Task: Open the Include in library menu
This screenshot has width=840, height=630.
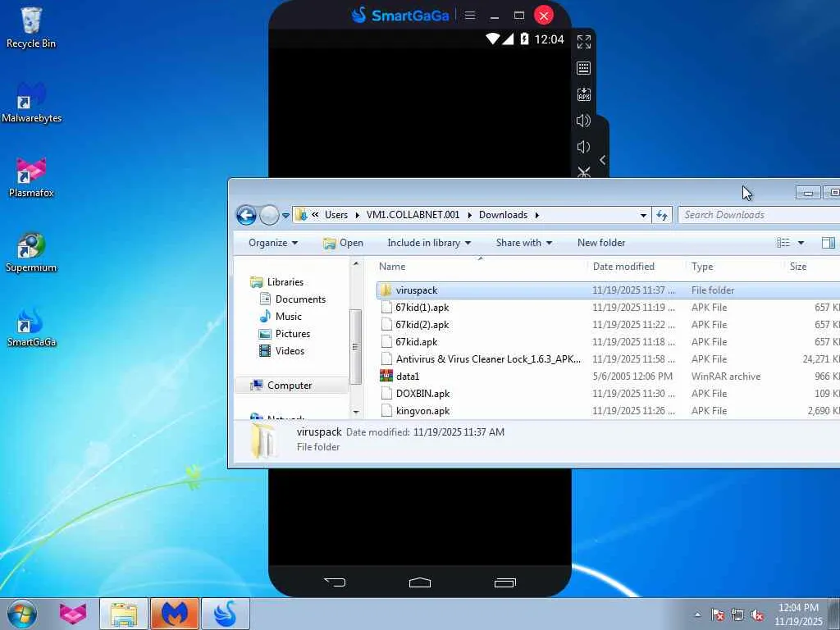Action: tap(429, 243)
